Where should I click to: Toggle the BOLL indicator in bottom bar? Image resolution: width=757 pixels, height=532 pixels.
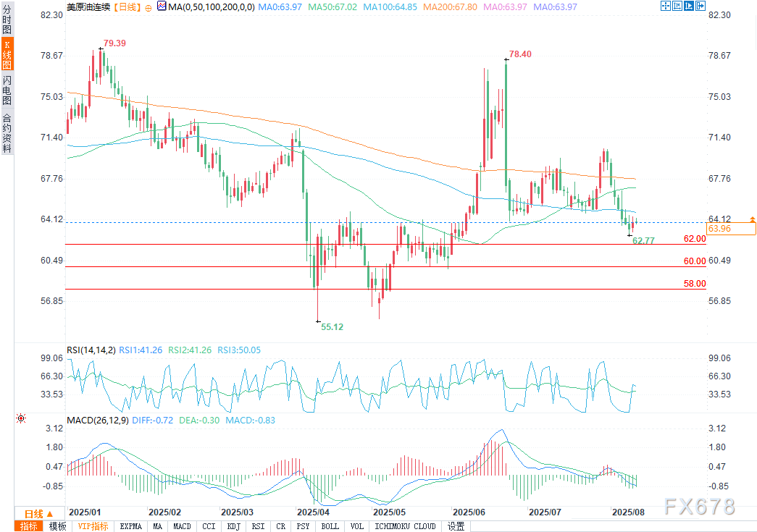pyautogui.click(x=330, y=526)
